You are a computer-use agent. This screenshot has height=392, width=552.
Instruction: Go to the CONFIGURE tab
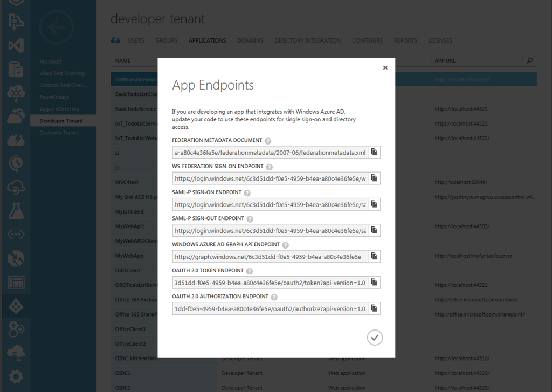coord(367,40)
